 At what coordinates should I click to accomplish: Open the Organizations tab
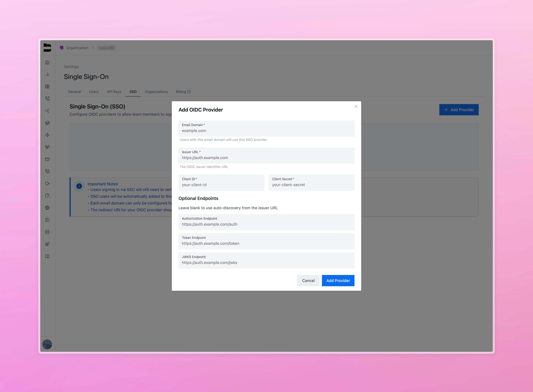[156, 92]
